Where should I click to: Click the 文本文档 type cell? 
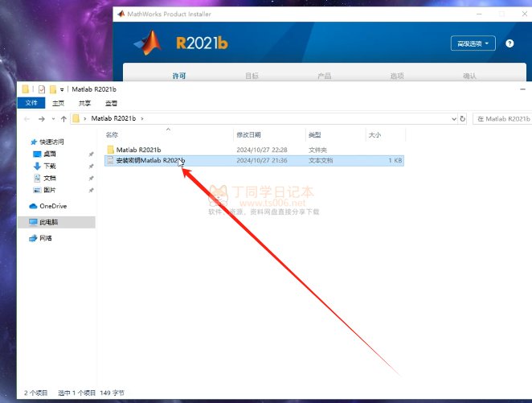click(x=321, y=160)
